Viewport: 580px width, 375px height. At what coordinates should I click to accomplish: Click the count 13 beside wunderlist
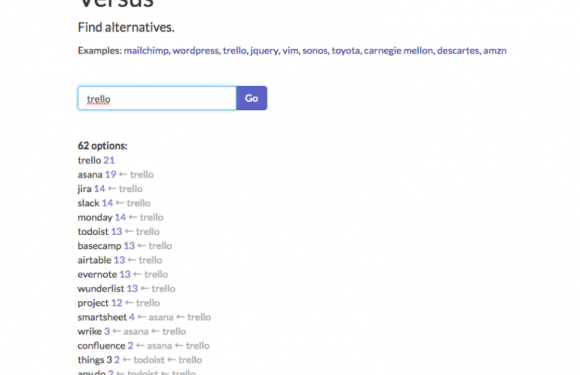[x=132, y=288]
